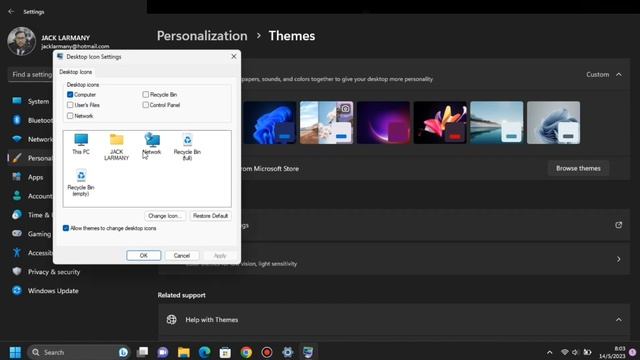Click the OK button
640x360 pixels.
[x=144, y=256]
